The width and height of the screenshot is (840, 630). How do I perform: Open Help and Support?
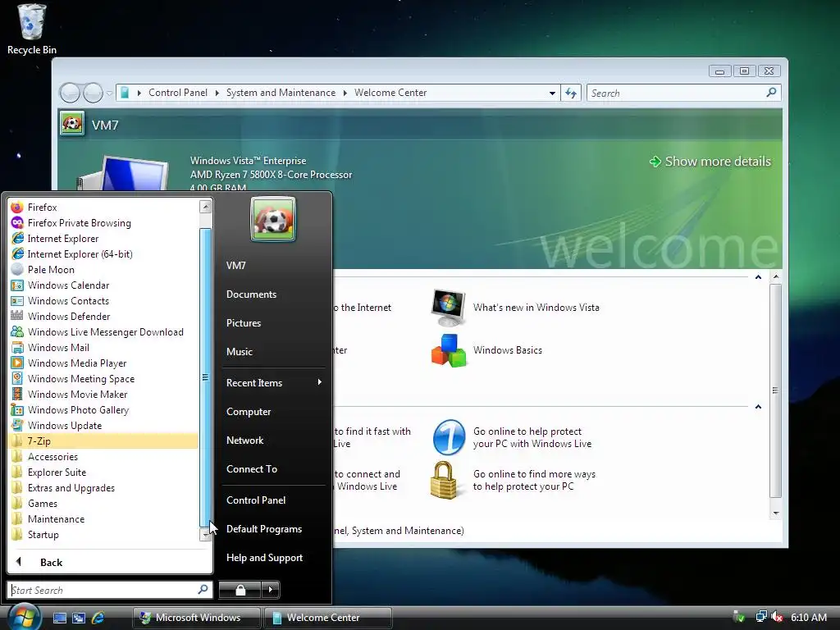tap(273, 558)
